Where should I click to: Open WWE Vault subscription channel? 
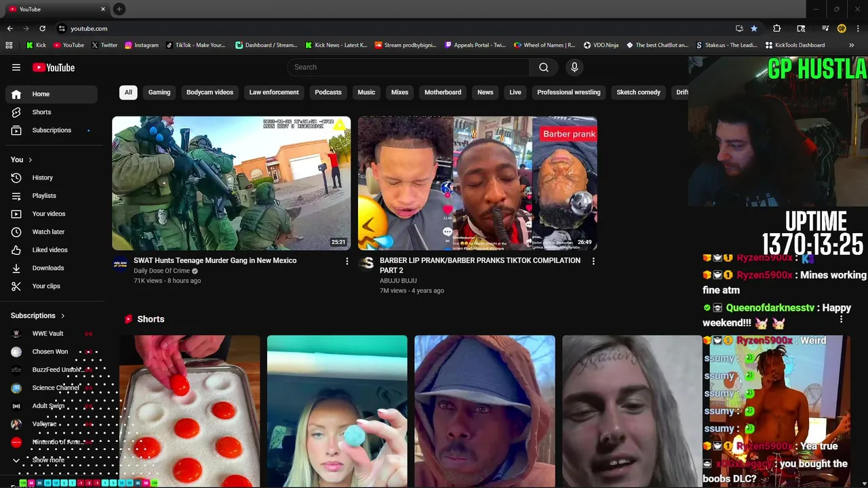click(x=52, y=333)
